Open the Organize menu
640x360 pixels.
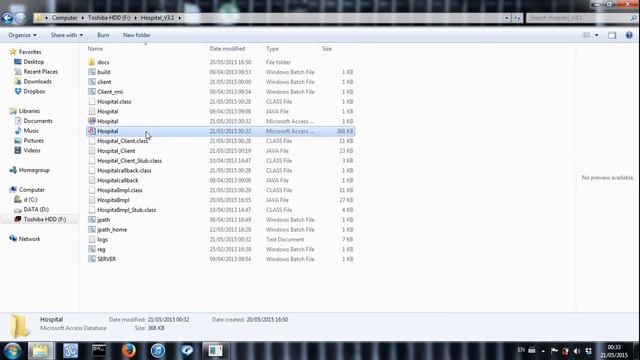[x=22, y=35]
